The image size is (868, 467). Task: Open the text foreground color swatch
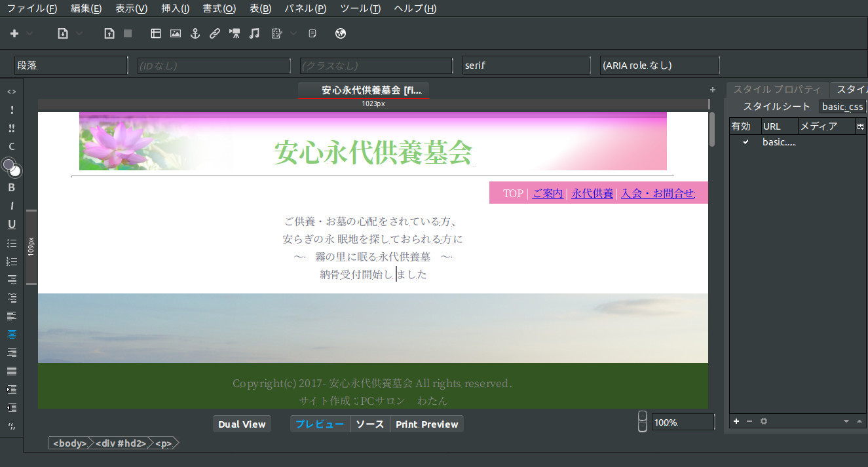coord(9,164)
